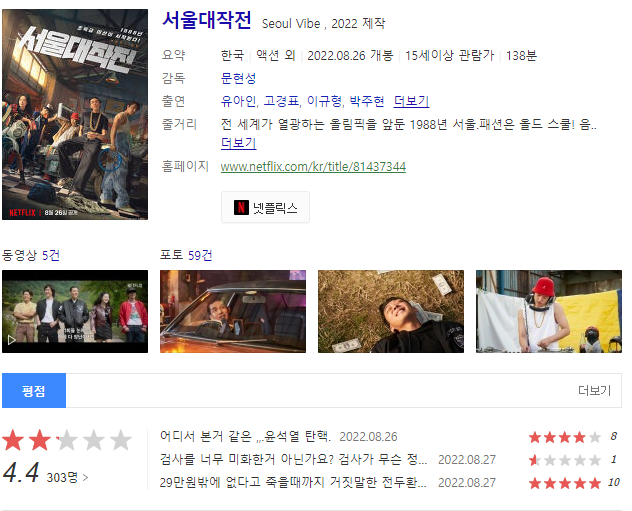Viewport: 632px width, 511px height.
Task: Click the 4.4 overall rating score
Action: point(21,473)
